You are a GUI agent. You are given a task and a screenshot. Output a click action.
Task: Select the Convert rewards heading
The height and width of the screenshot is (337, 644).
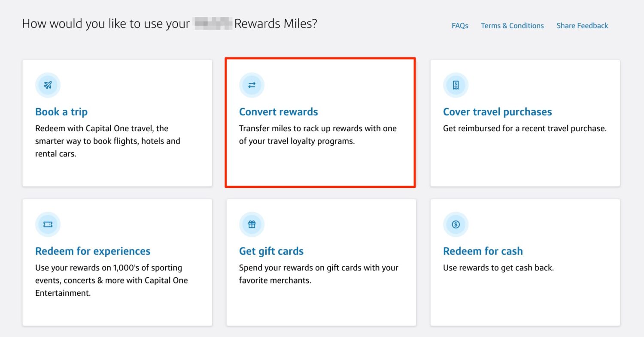278,112
